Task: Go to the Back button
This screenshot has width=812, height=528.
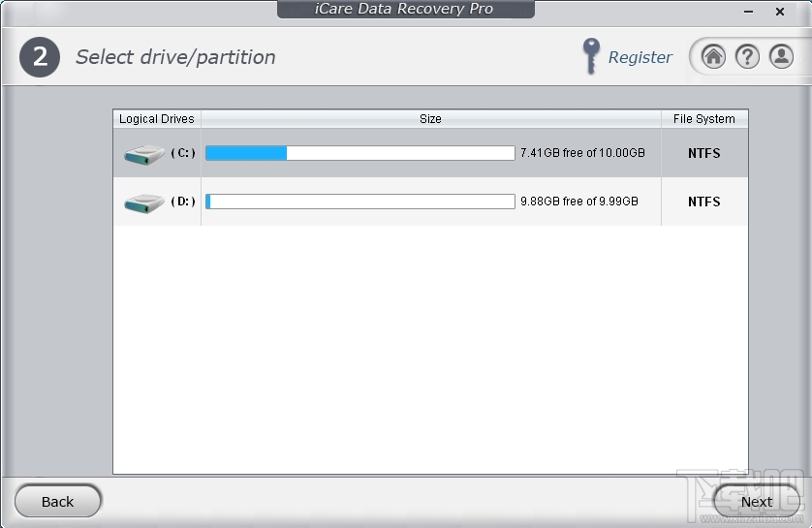Action: click(x=57, y=501)
